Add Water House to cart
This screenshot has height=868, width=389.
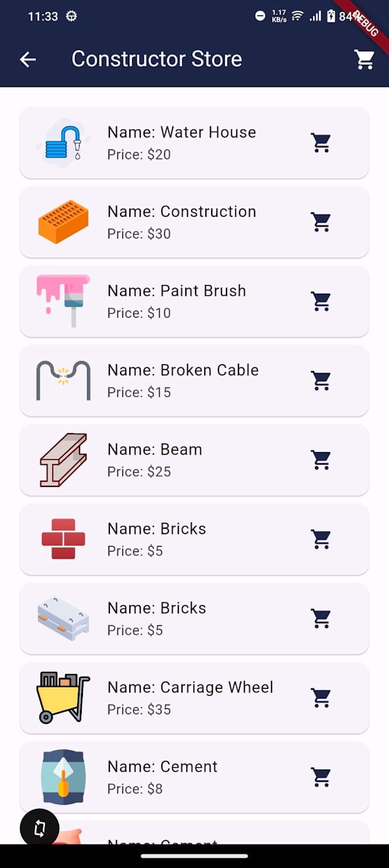[321, 142]
